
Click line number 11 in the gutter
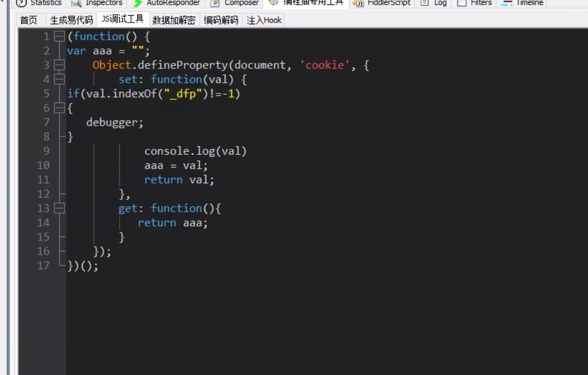[x=43, y=179]
